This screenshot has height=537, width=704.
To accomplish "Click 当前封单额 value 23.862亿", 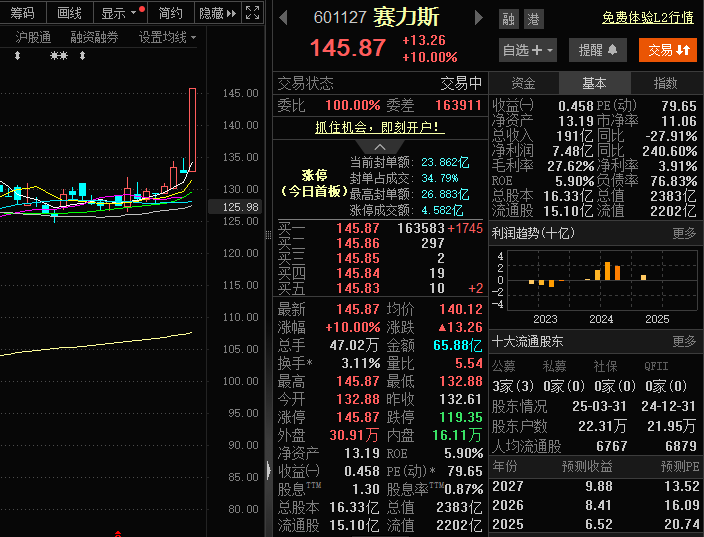I will pos(445,162).
